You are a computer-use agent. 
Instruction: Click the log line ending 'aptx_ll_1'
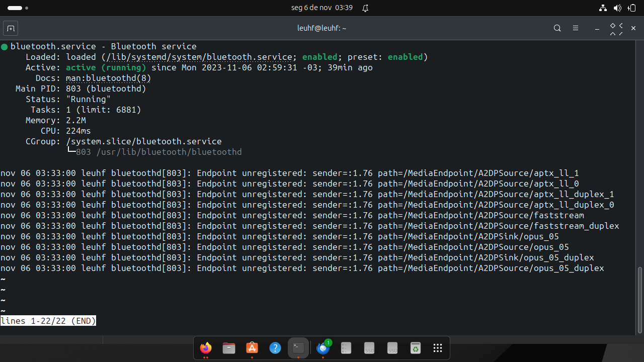290,173
